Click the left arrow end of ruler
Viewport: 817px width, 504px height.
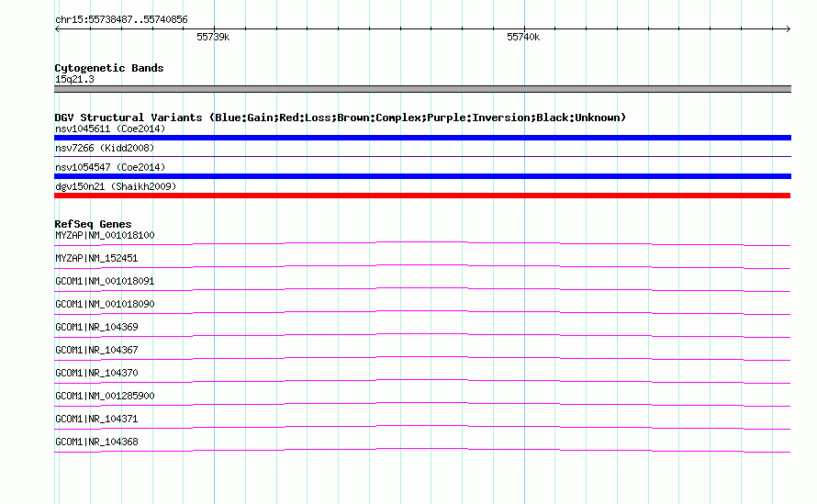[57, 28]
